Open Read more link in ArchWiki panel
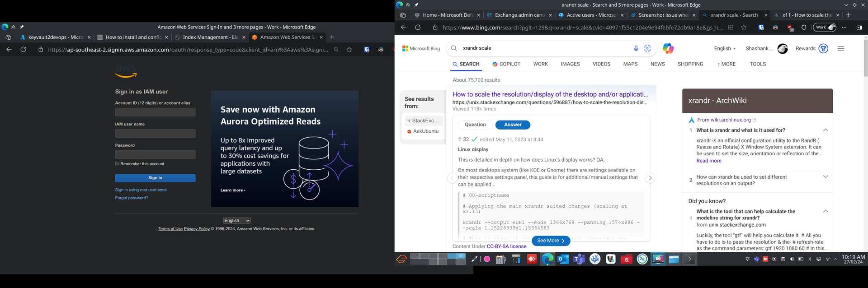The width and height of the screenshot is (868, 288). pyautogui.click(x=709, y=161)
